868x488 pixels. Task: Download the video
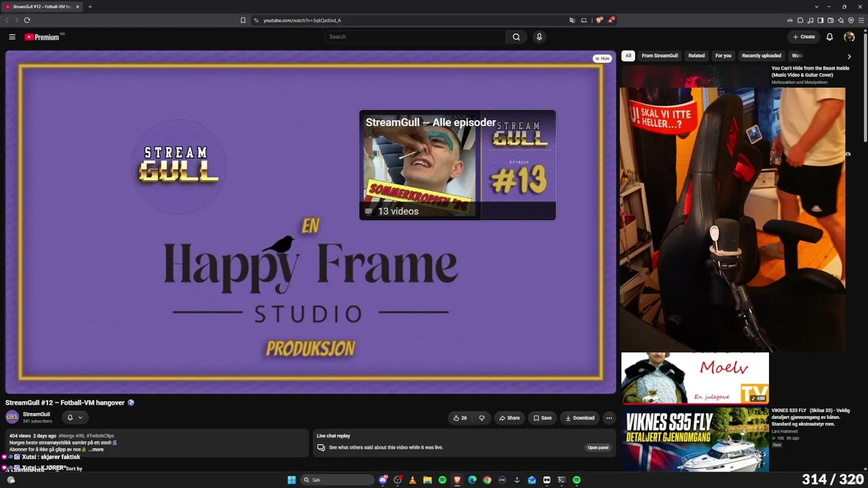(x=580, y=418)
